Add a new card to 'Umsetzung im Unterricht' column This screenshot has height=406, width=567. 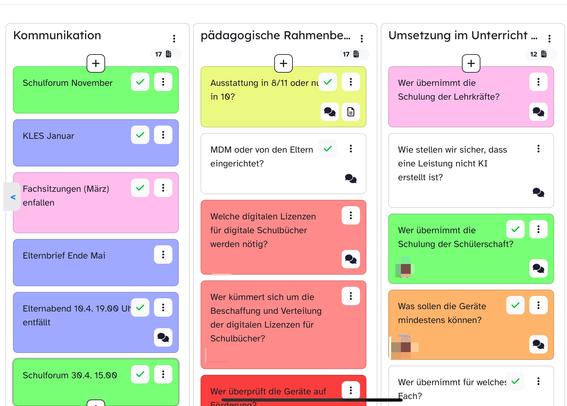coord(471,63)
